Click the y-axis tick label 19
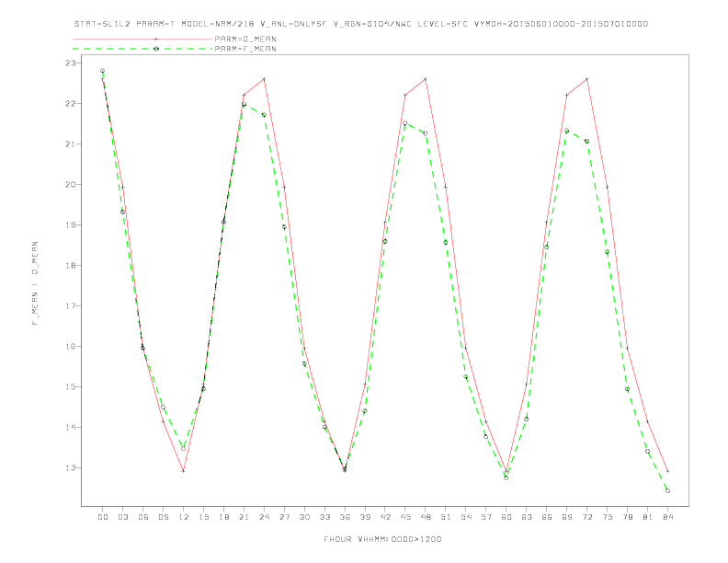The image size is (728, 563). coord(72,224)
